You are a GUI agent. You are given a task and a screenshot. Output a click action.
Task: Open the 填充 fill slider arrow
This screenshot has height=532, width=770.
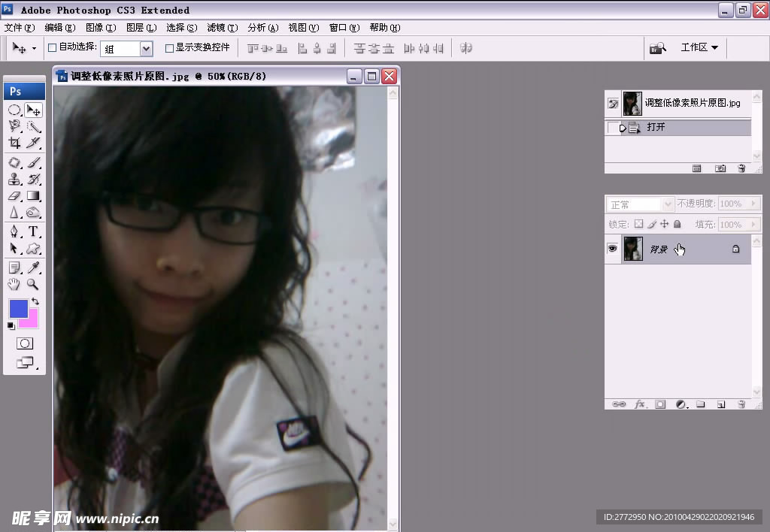click(753, 224)
